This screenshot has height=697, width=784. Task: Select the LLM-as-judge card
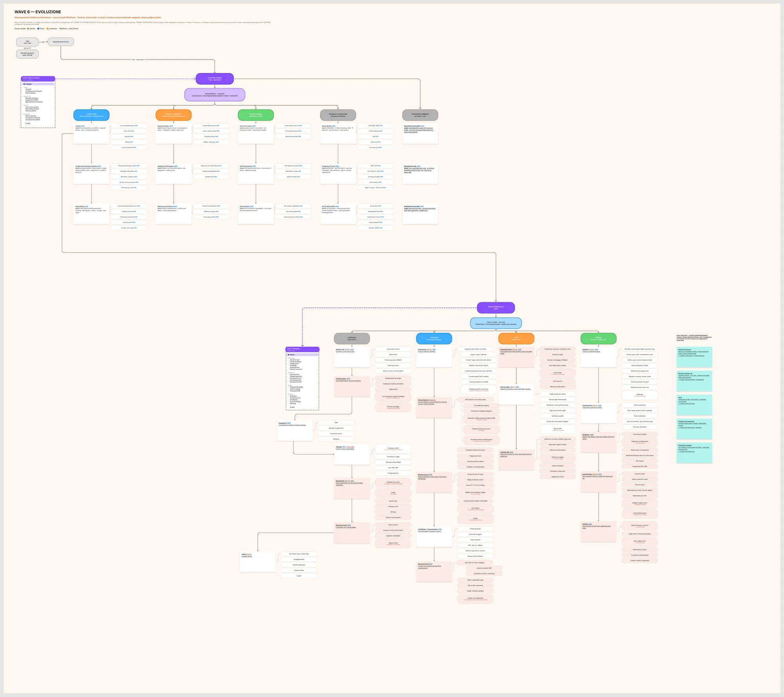(x=516, y=395)
